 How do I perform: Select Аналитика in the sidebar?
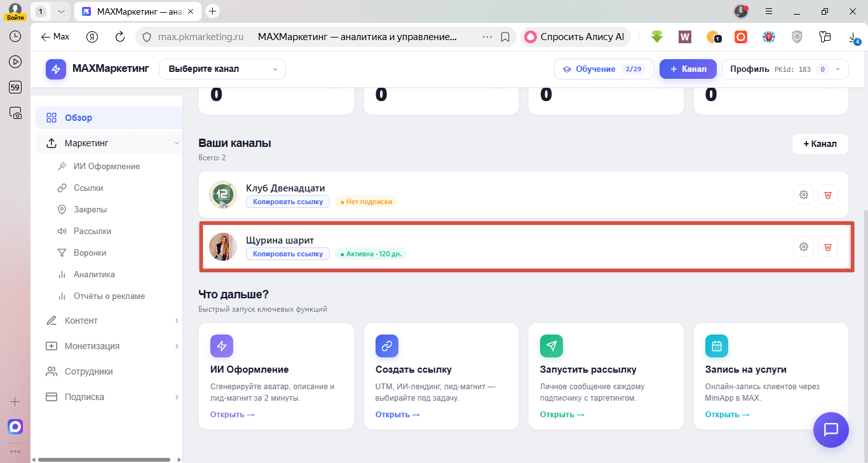coord(94,274)
